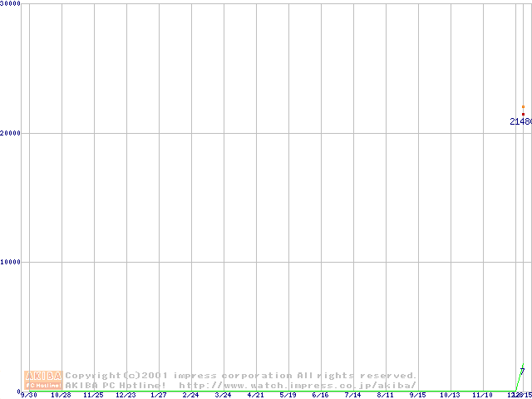This screenshot has width=532, height=399.
Task: Click the AKIBA PC Hotline logo
Action: point(44,380)
